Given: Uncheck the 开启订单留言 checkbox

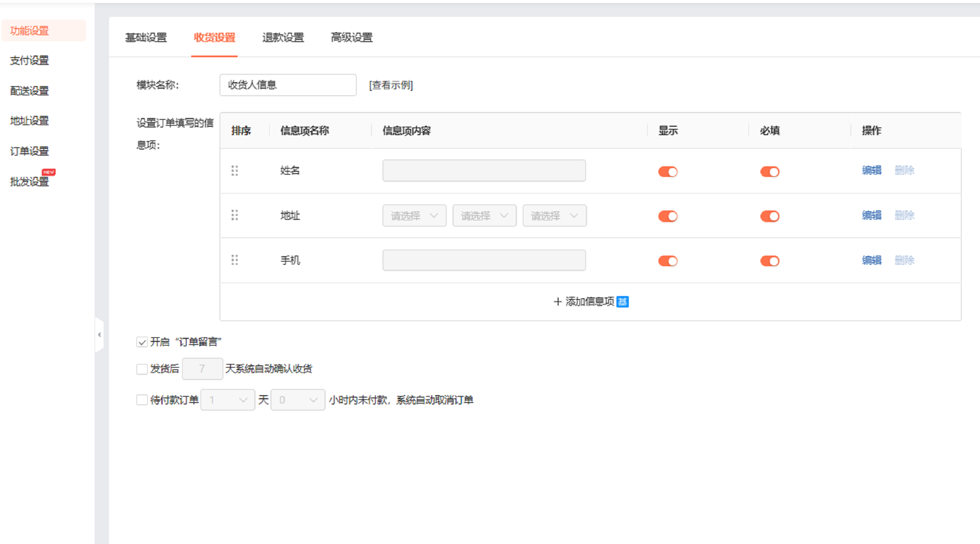Looking at the screenshot, I should click(142, 342).
